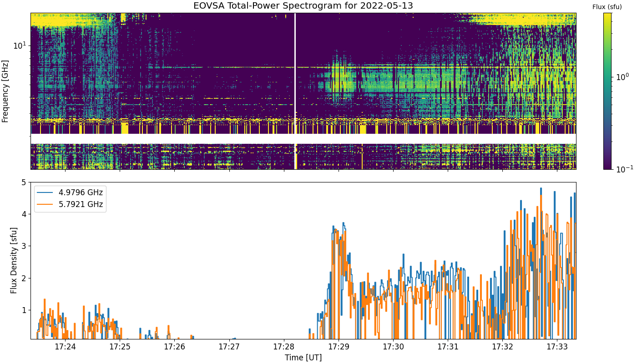Image resolution: width=637 pixels, height=364 pixels.
Task: Click the 10¹ frequency tick label
Action: pyautogui.click(x=20, y=45)
